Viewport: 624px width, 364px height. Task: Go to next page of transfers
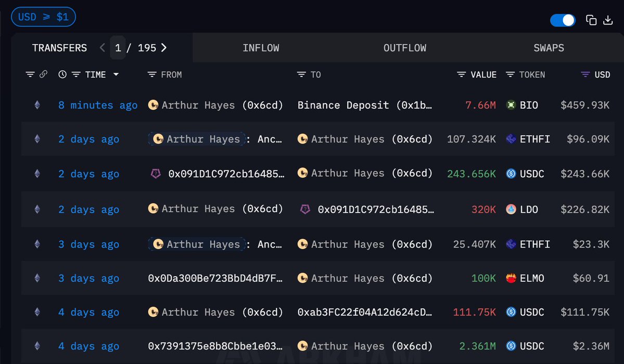163,48
